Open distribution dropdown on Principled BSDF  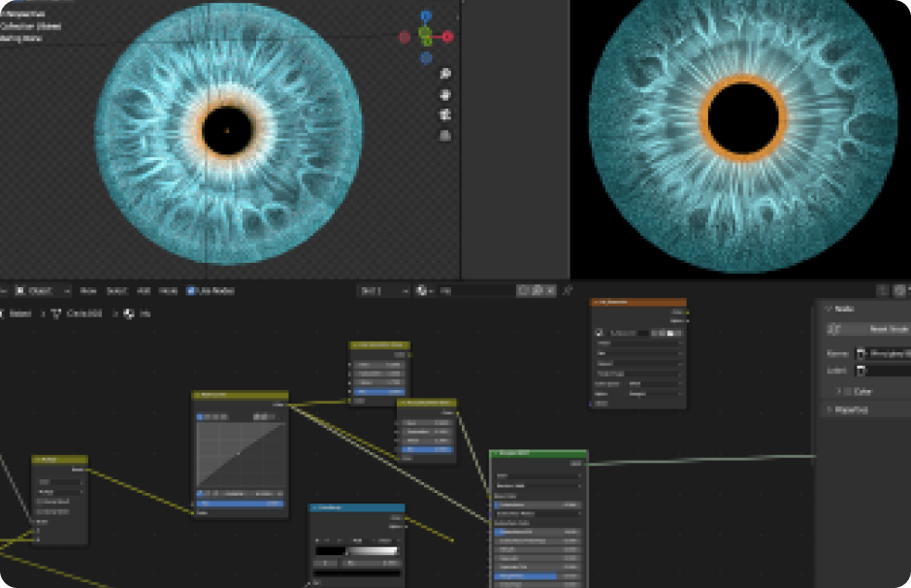tap(538, 475)
